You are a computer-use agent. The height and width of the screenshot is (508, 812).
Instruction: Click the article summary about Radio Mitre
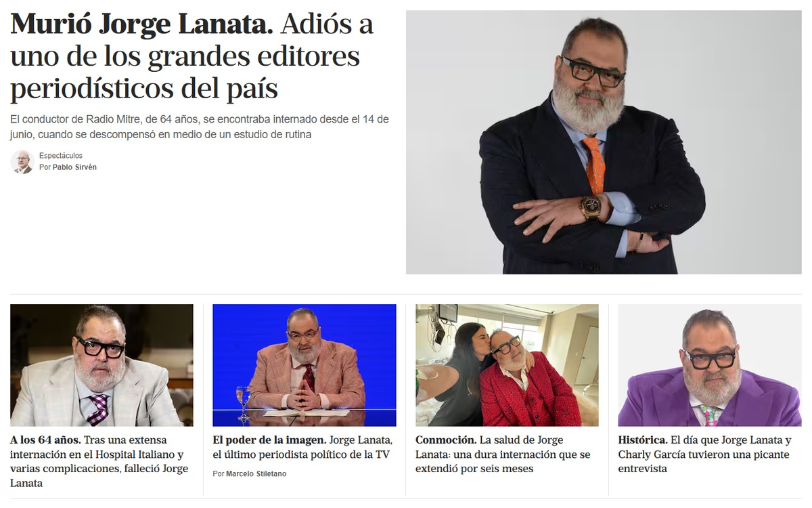click(200, 127)
